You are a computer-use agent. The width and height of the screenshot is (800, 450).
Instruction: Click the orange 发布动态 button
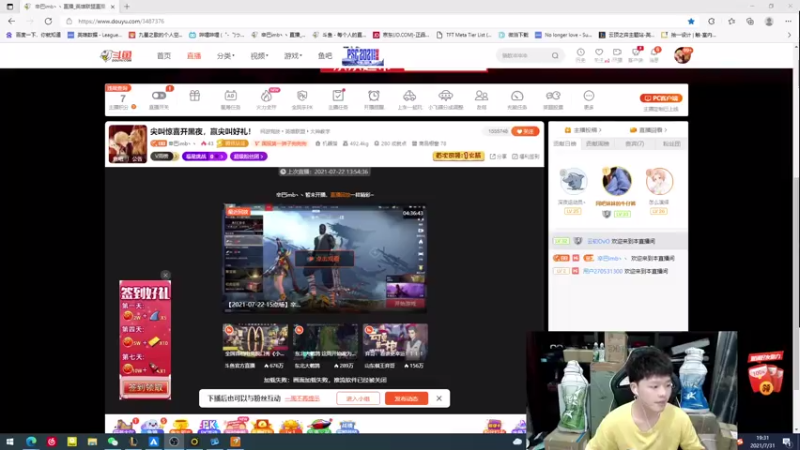click(x=407, y=398)
